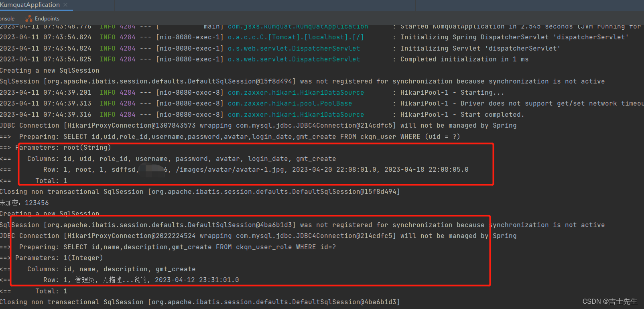Image resolution: width=644 pixels, height=309 pixels.
Task: Click [nio-8080-exec-8] thread in the PoolBase line
Action: [189, 103]
